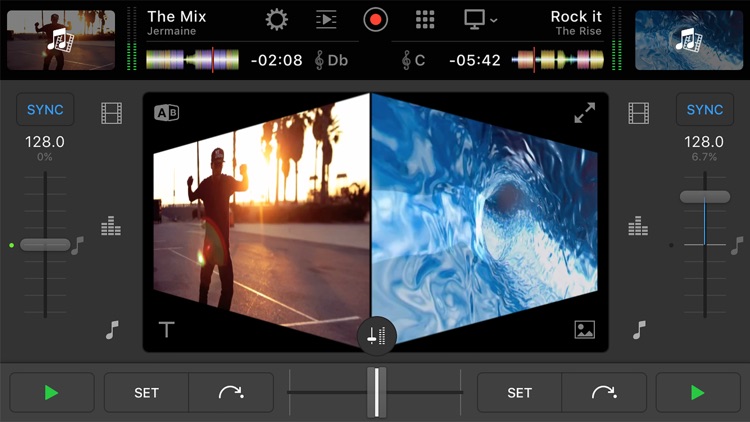Click artist name 'Jermaine'
The height and width of the screenshot is (422, 750).
172,31
